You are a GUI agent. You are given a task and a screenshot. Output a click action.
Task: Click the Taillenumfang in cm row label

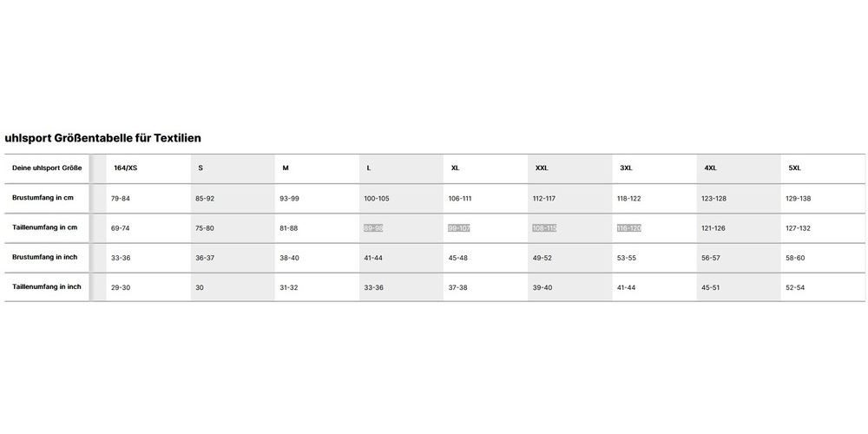coord(45,227)
